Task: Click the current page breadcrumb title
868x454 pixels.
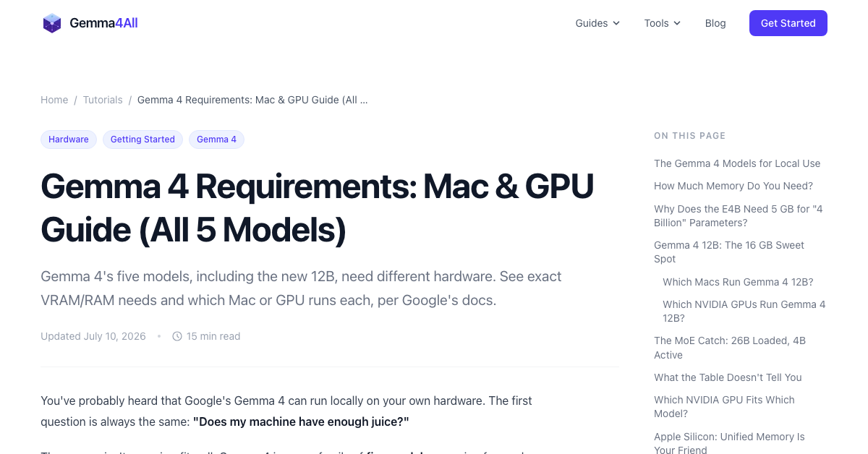Action: 252,100
